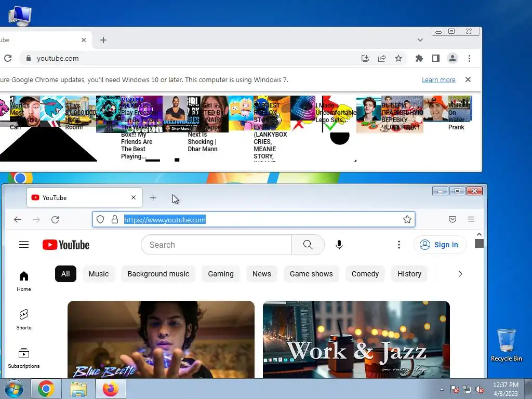
Task: Filter by the Gaming chip
Action: click(x=220, y=274)
